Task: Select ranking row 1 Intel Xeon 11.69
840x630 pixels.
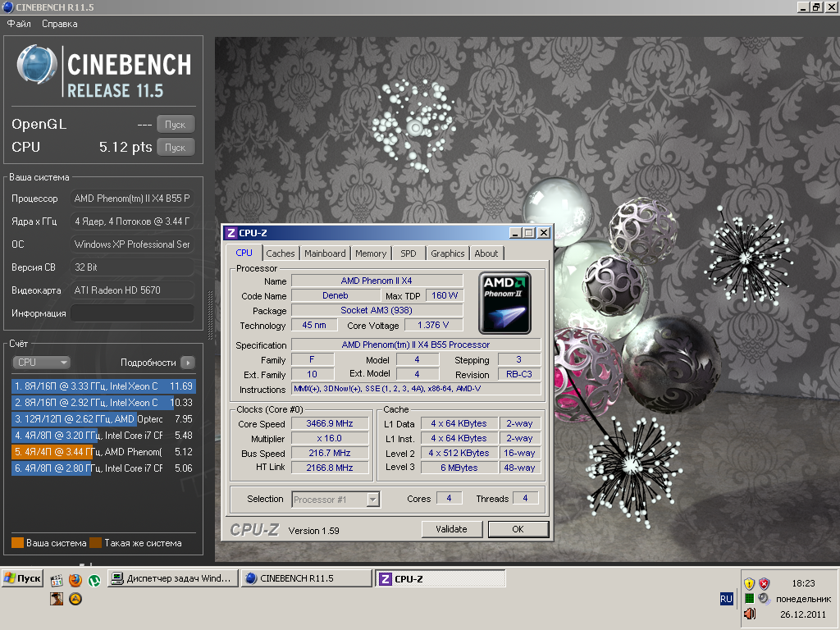Action: 103,386
